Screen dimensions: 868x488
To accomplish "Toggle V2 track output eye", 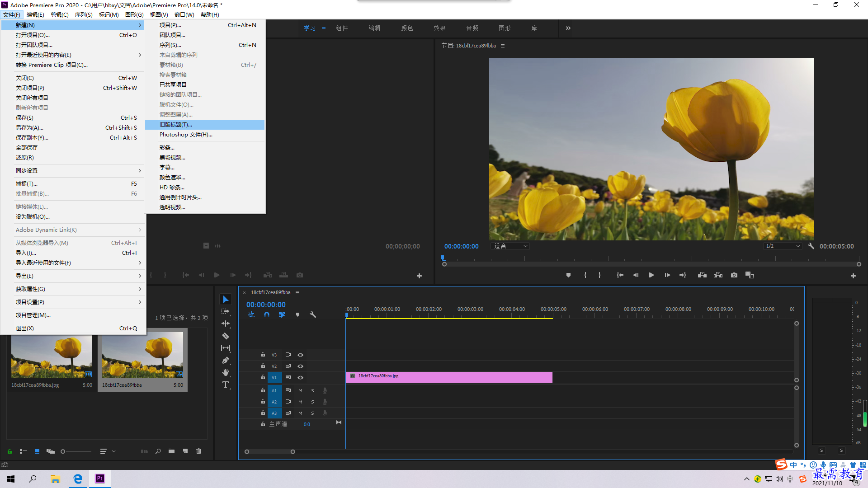I will coord(300,366).
